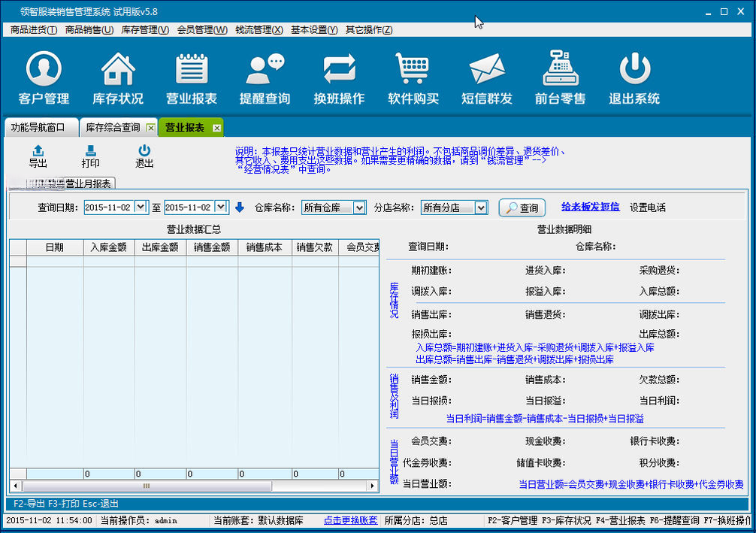Open 营业报表 notepad icon in toolbar
Image resolution: width=756 pixels, height=533 pixels.
click(192, 78)
